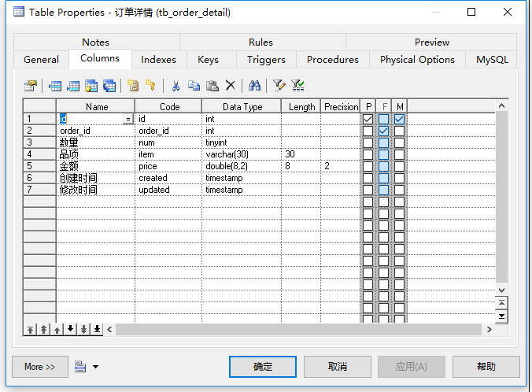532x392 pixels.
Task: Toggle the Enable/Disable Filter icon
Action: (297, 86)
